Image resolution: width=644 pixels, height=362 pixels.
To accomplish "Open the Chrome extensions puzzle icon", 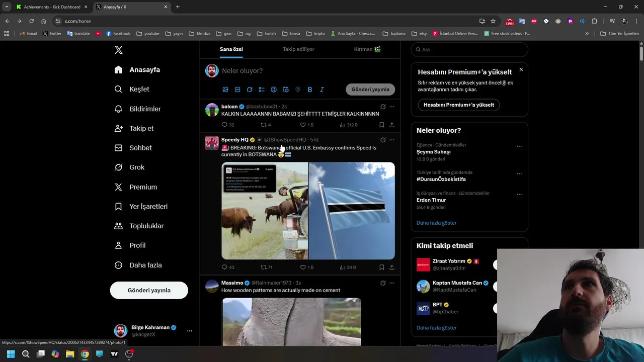I will 594,21.
